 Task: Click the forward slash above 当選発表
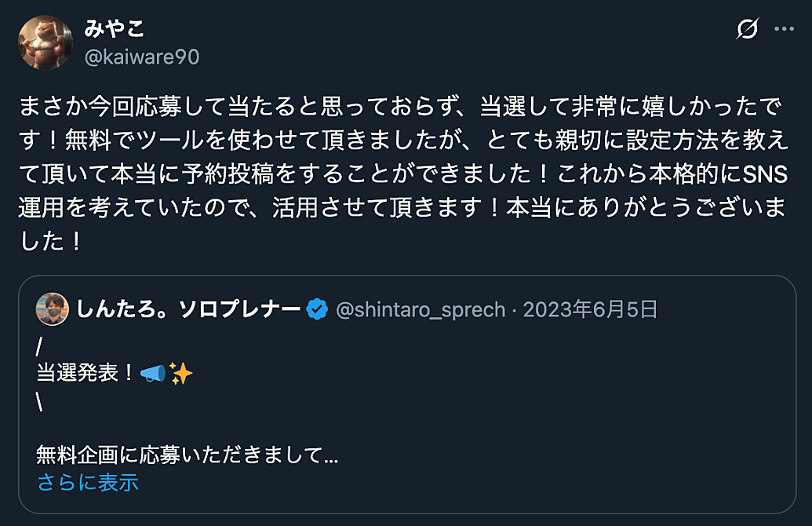(x=39, y=346)
